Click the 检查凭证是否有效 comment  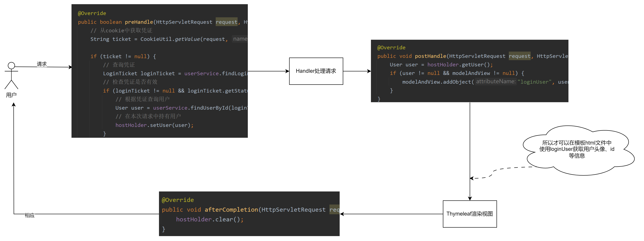[x=130, y=82]
